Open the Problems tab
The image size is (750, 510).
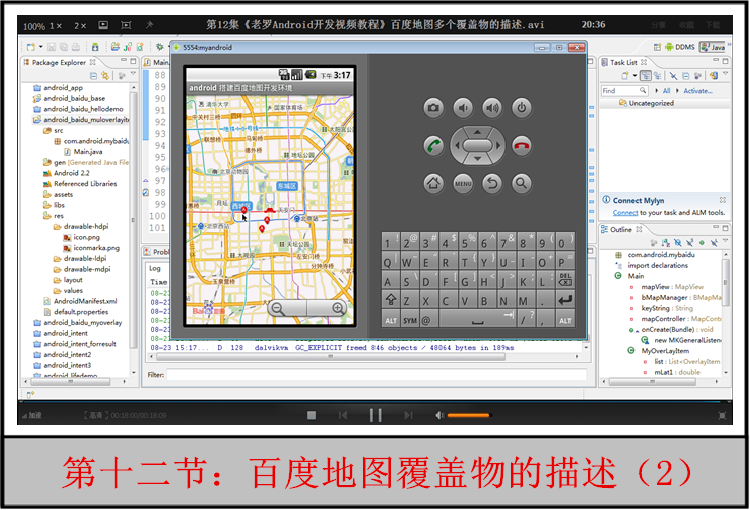(157, 252)
